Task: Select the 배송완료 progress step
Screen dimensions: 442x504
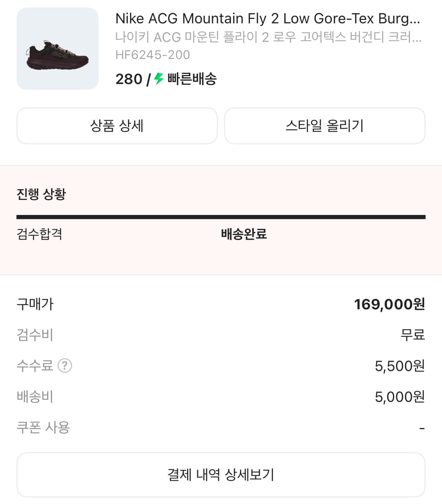Action: click(244, 234)
